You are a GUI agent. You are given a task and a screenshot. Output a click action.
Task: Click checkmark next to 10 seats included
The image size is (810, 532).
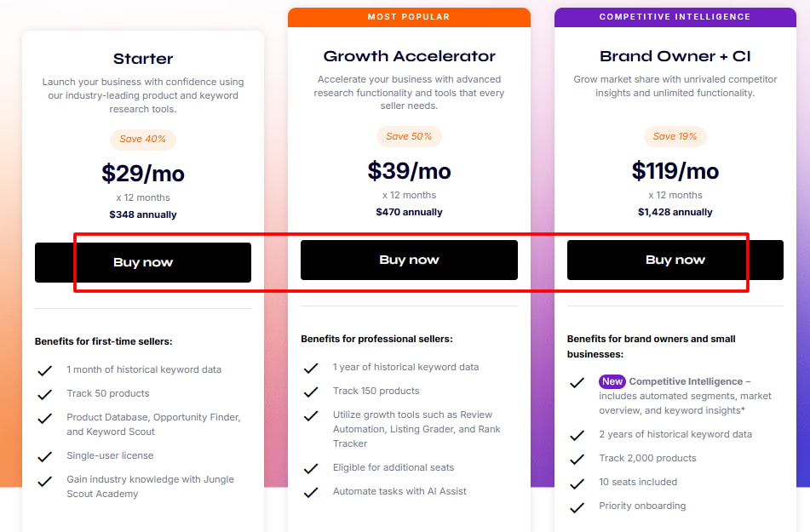(577, 483)
